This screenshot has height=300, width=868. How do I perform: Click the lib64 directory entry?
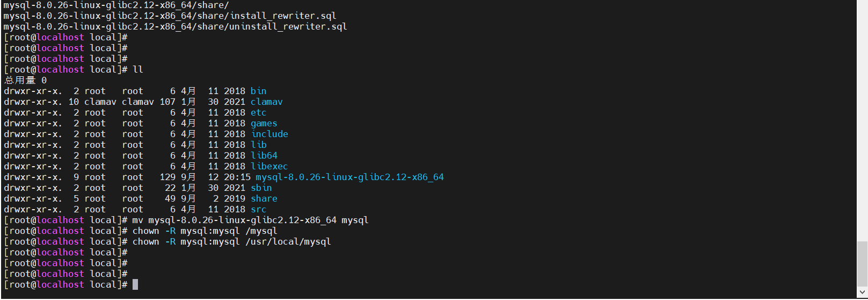pos(264,155)
